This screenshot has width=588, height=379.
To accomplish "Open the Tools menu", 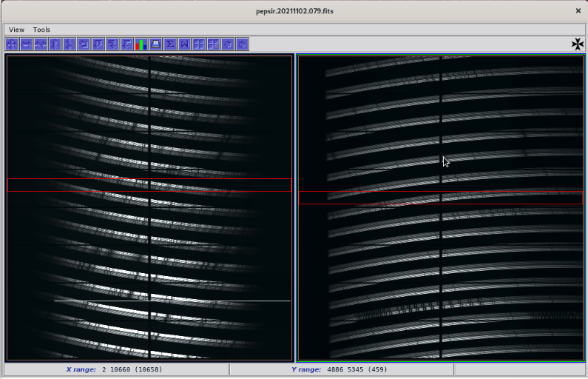I will [x=41, y=30].
